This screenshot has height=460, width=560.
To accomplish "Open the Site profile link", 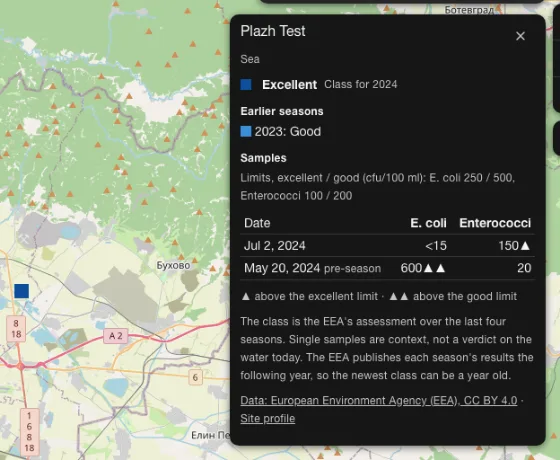I will (x=268, y=418).
